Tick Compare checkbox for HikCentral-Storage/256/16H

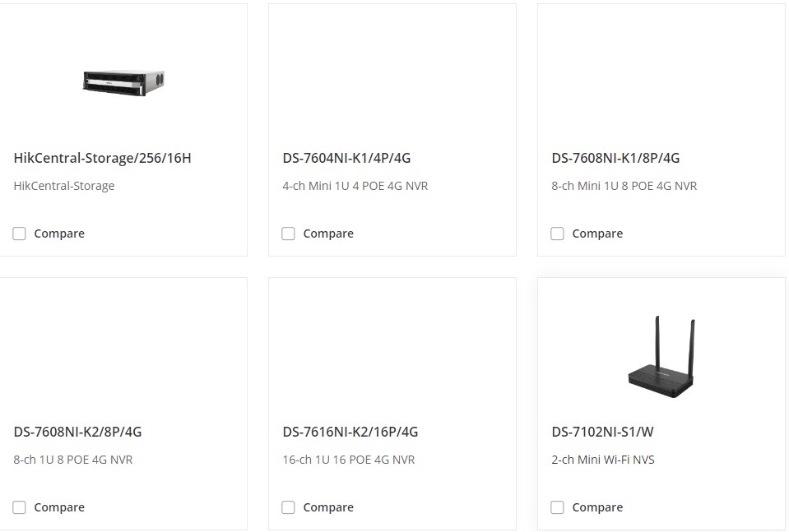tap(19, 234)
